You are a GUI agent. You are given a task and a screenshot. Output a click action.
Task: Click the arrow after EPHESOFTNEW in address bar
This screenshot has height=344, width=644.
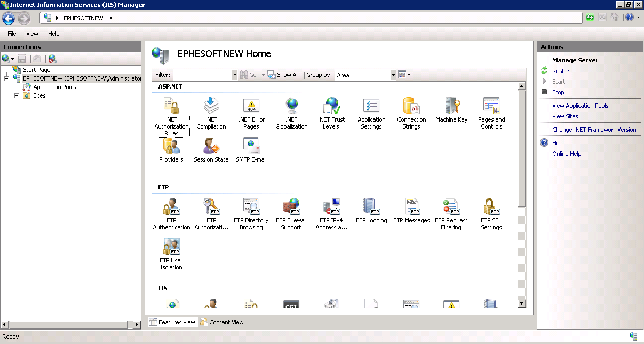pos(111,18)
